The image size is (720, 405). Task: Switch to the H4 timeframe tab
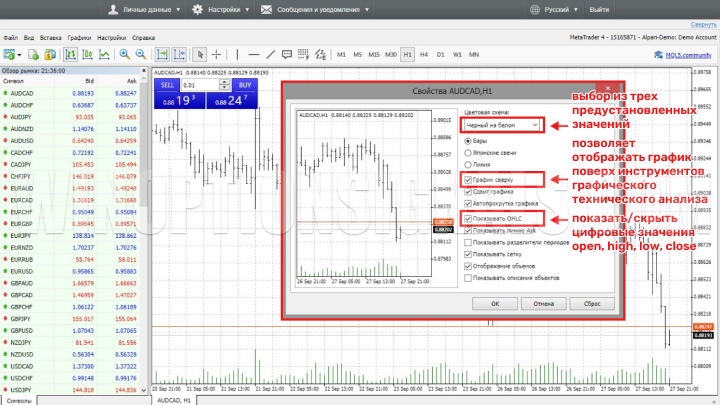(425, 54)
